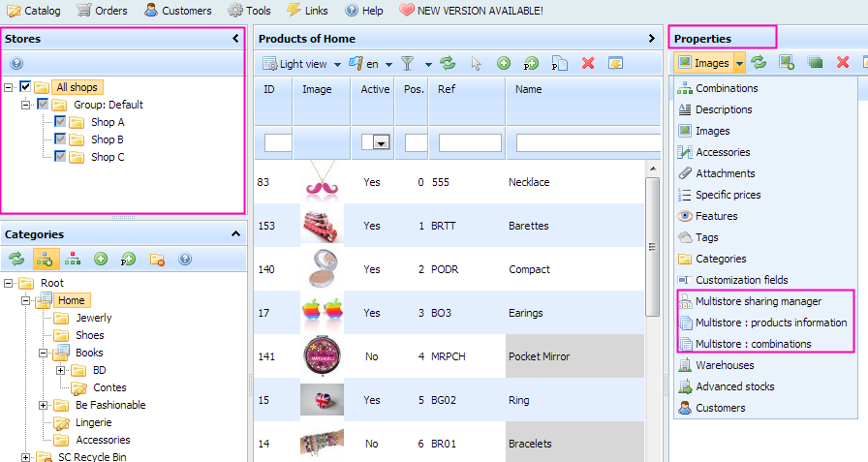Click the filter funnel icon in products toolbar

(x=408, y=64)
